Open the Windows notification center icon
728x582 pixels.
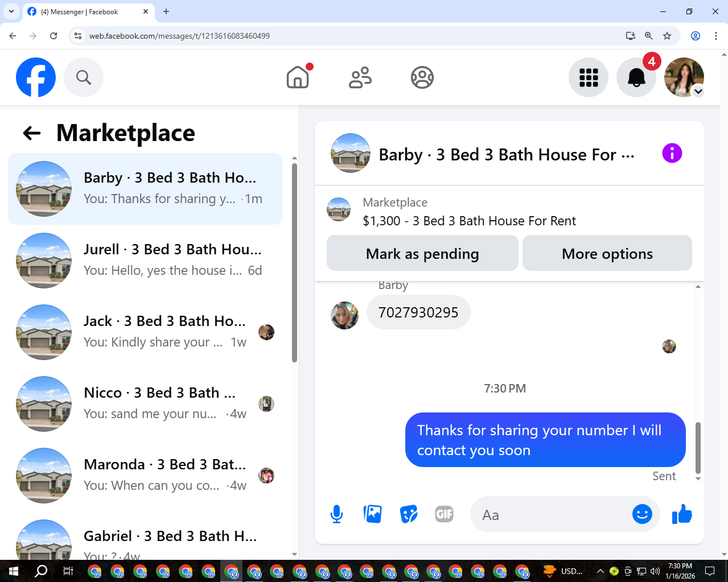click(710, 571)
